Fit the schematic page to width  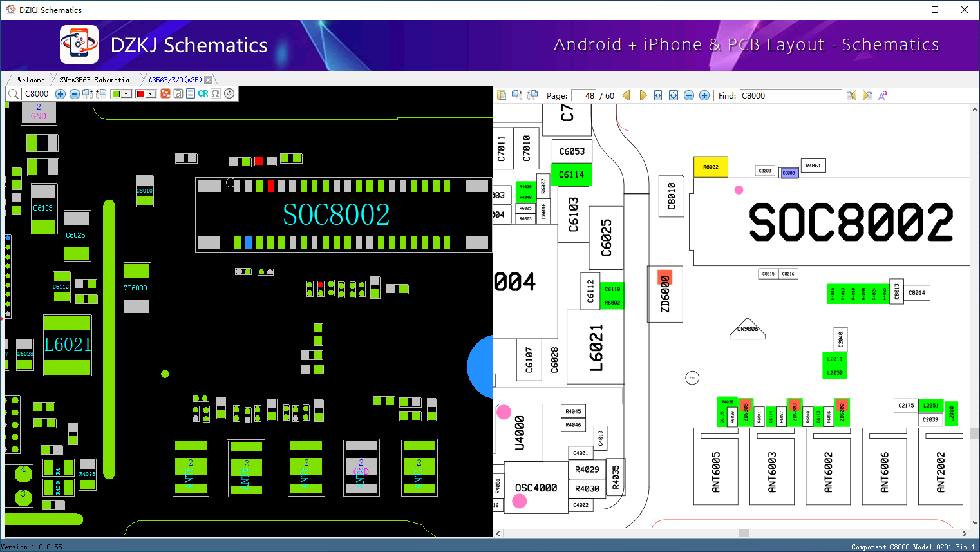658,95
